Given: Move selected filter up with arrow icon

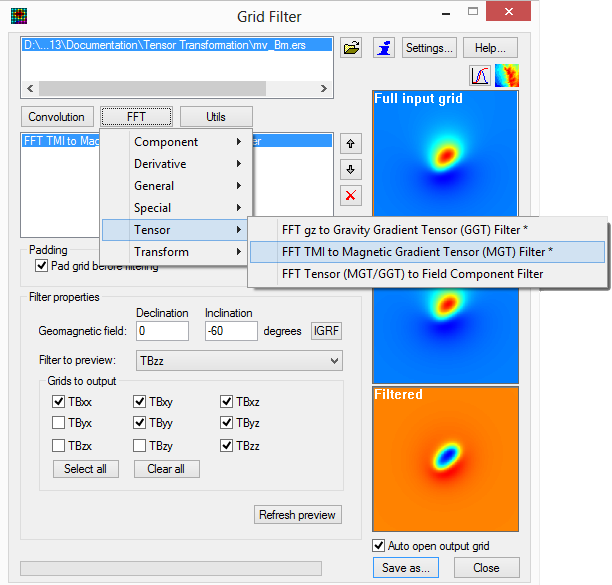Looking at the screenshot, I should pos(351,143).
